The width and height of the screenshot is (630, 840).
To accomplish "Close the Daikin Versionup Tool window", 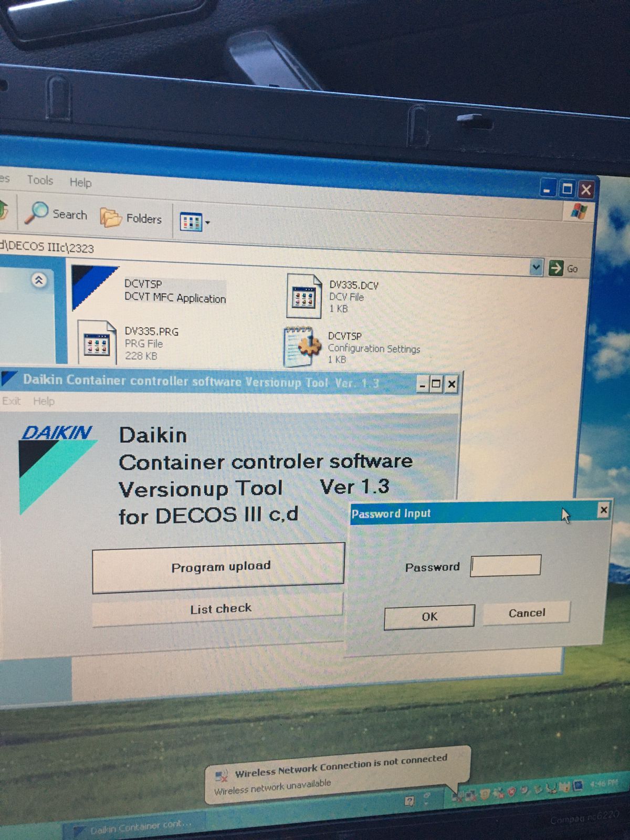I will (x=451, y=385).
